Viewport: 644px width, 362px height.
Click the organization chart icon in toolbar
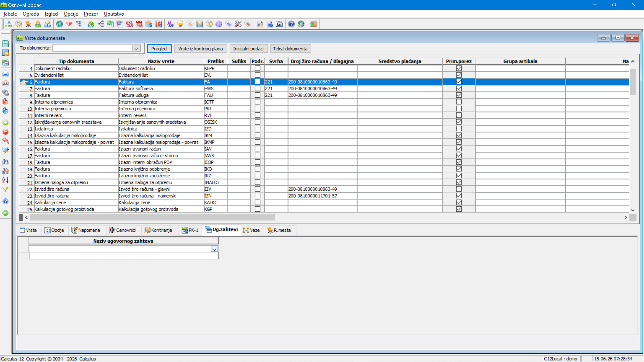click(9, 24)
